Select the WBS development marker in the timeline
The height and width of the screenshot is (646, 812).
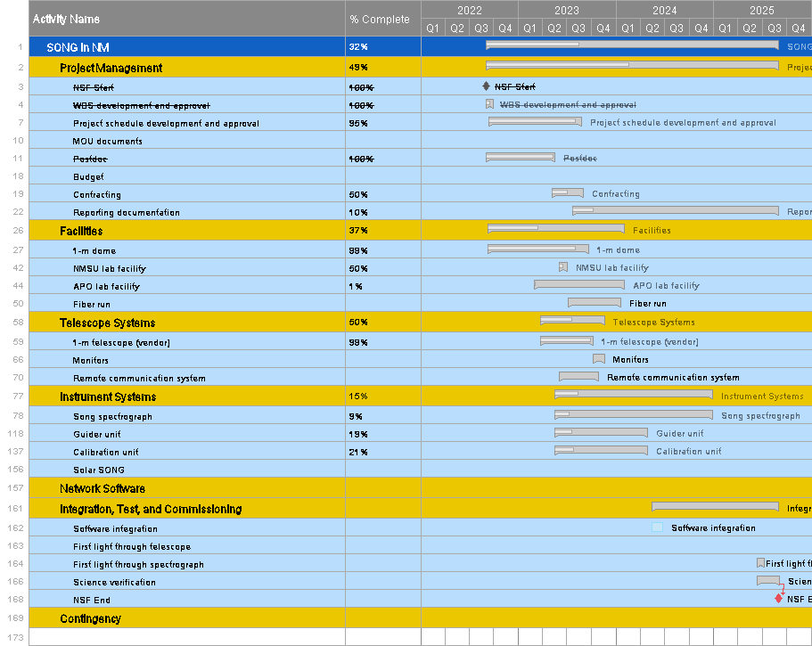coord(489,104)
